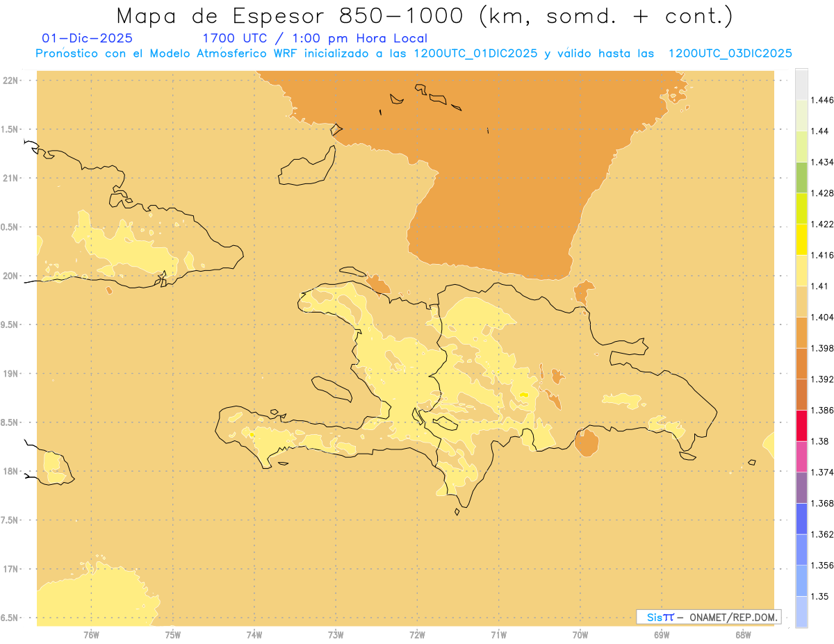
Task: Select the grey legend swatch above 1.446
Action: (801, 84)
